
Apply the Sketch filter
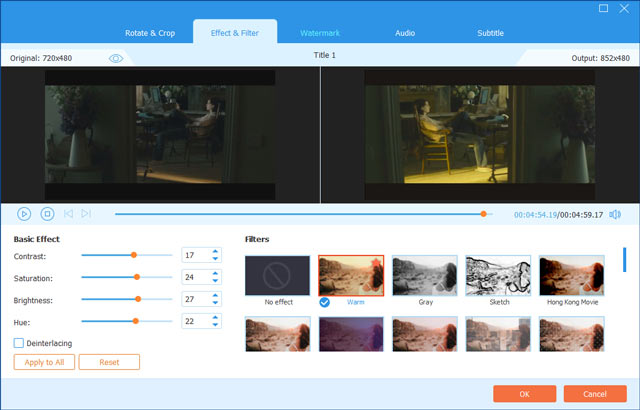(498, 275)
